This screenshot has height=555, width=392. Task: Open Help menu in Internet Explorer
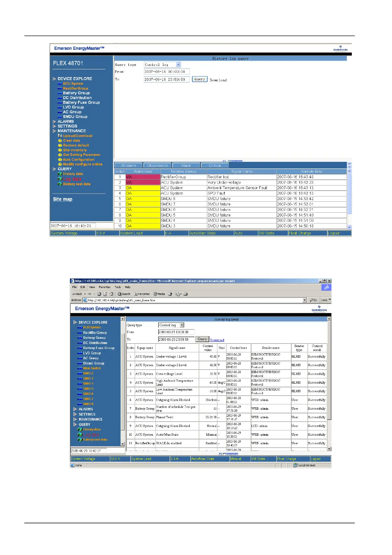(128, 287)
